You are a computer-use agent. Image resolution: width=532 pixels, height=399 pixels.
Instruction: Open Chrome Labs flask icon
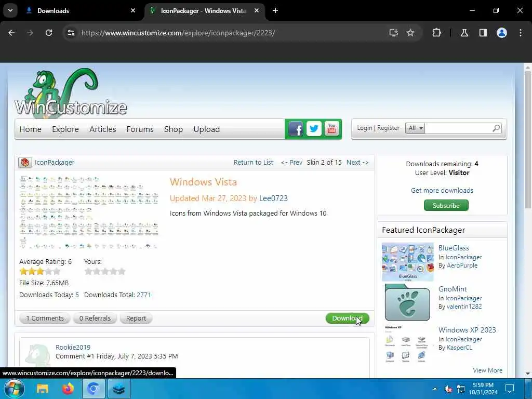pos(464,33)
